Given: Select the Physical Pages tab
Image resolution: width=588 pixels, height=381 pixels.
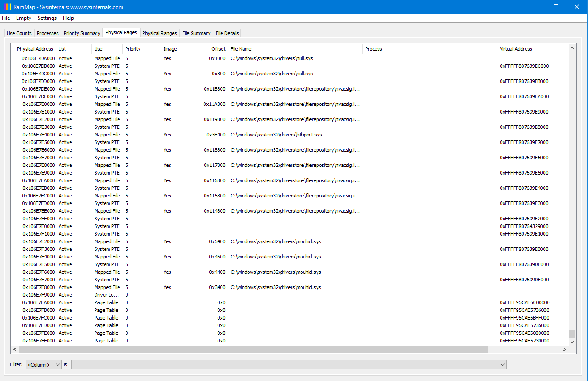Looking at the screenshot, I should [121, 33].
